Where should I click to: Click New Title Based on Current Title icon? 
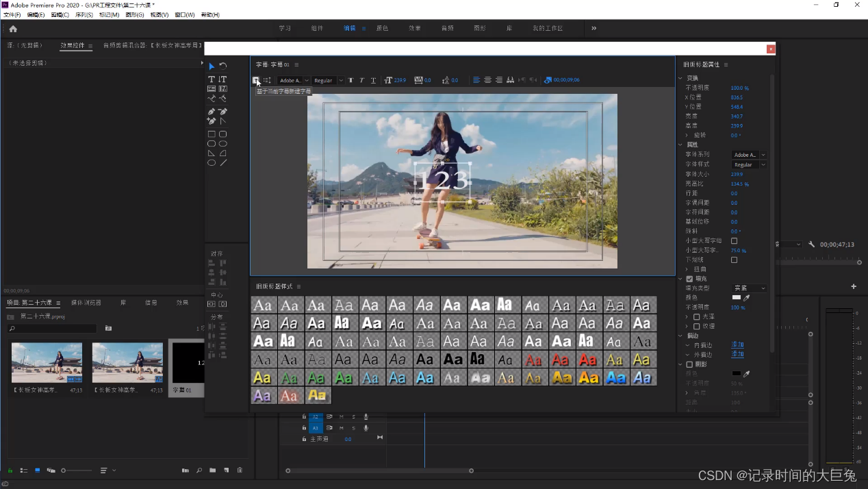[256, 80]
